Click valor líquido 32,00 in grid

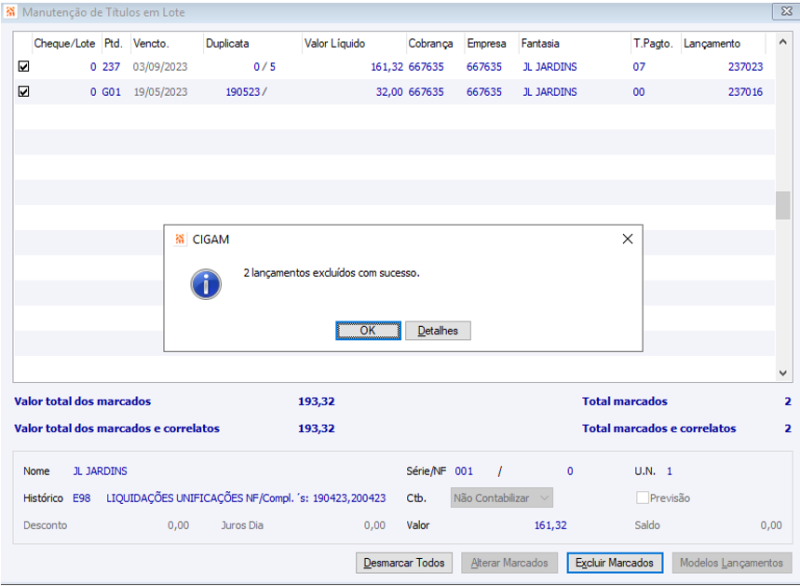point(389,92)
